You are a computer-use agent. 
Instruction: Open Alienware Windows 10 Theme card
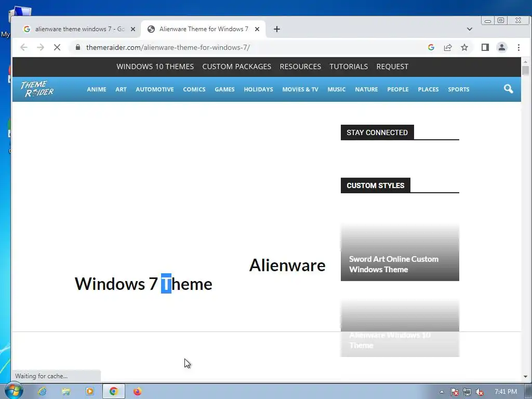coord(400,328)
